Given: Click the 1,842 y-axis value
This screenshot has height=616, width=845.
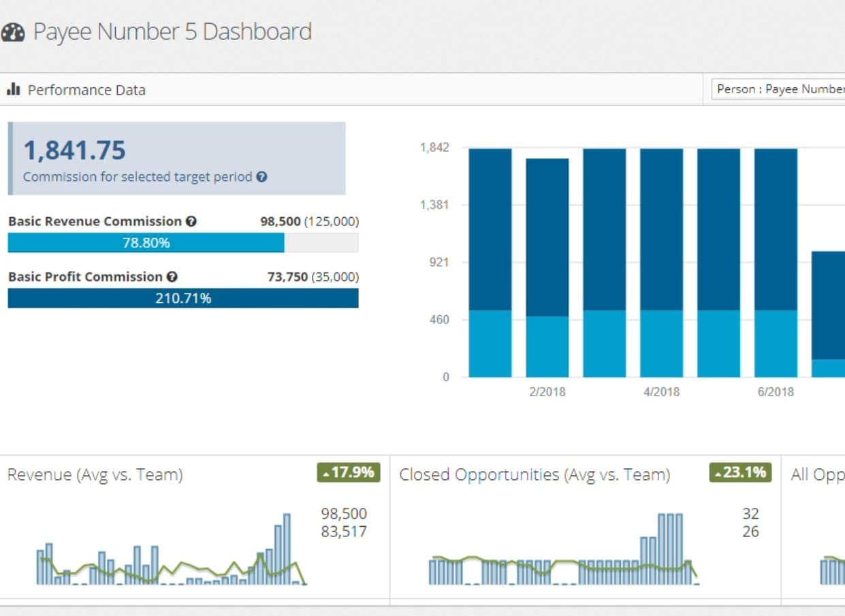Looking at the screenshot, I should point(434,148).
